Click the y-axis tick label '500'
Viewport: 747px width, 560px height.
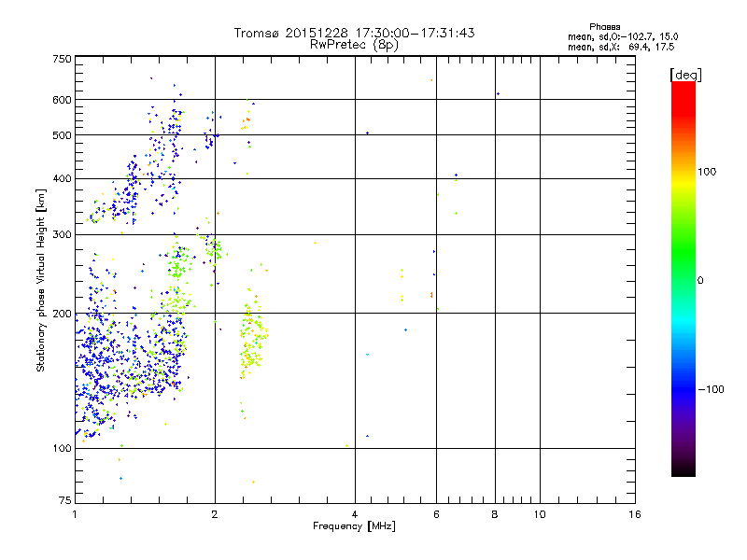(x=62, y=135)
